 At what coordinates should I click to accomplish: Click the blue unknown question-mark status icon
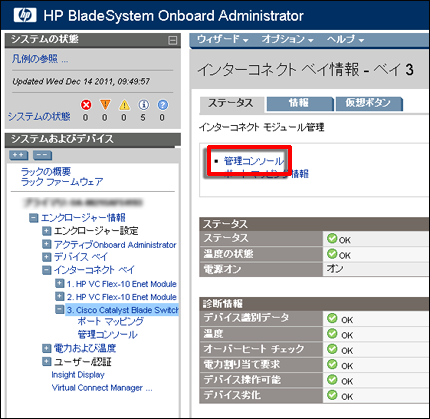[162, 105]
